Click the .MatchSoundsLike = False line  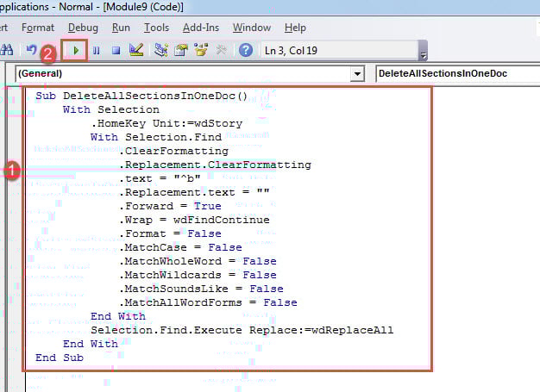[201, 289]
